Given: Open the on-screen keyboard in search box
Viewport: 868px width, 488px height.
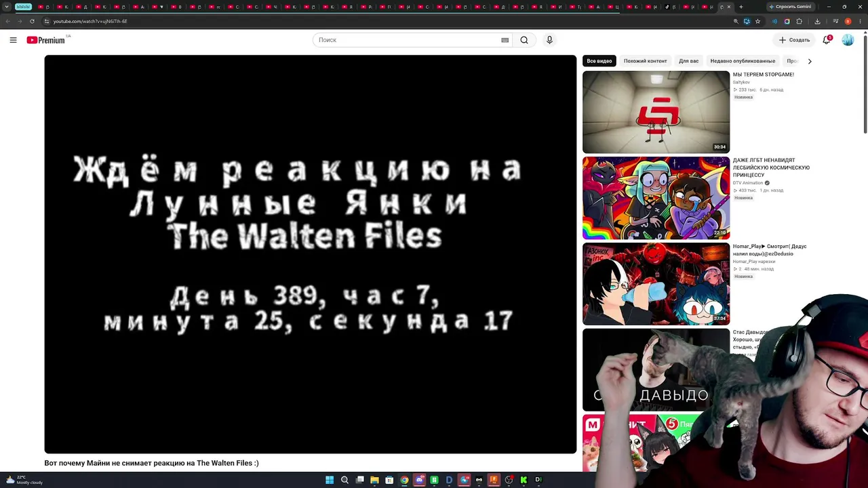Looking at the screenshot, I should pos(505,40).
